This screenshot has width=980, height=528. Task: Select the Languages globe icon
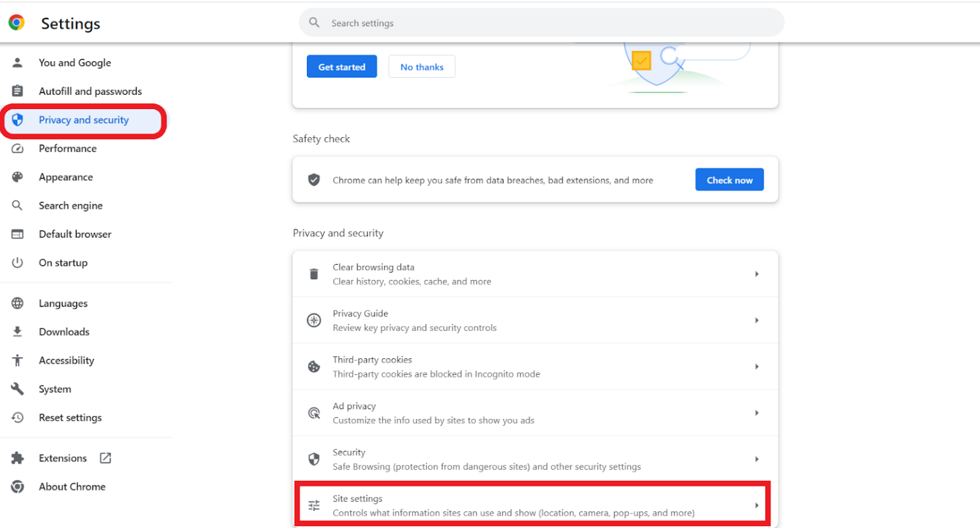pos(19,303)
